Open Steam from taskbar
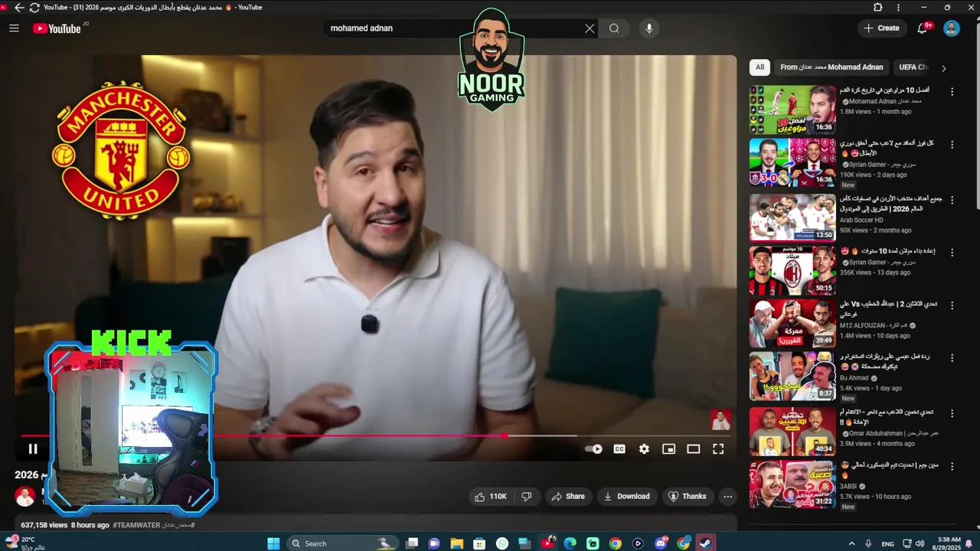Viewport: 980px width, 551px height. (706, 543)
